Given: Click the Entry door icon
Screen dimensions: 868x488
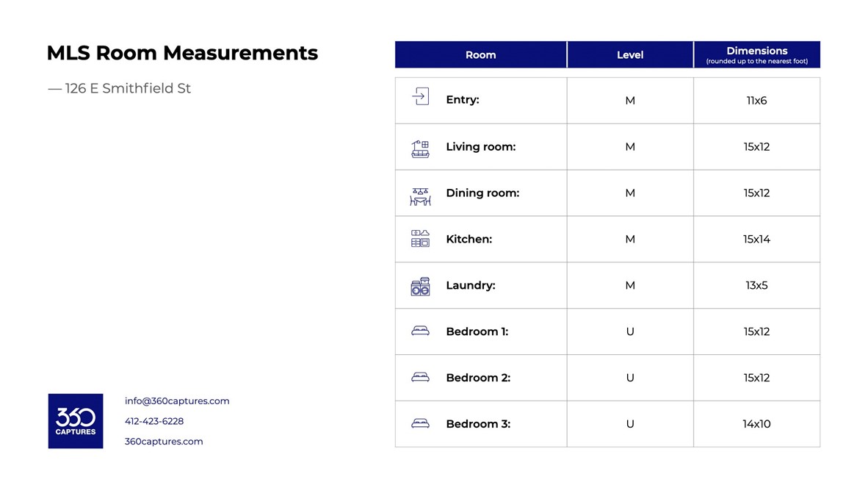Looking at the screenshot, I should point(420,97).
